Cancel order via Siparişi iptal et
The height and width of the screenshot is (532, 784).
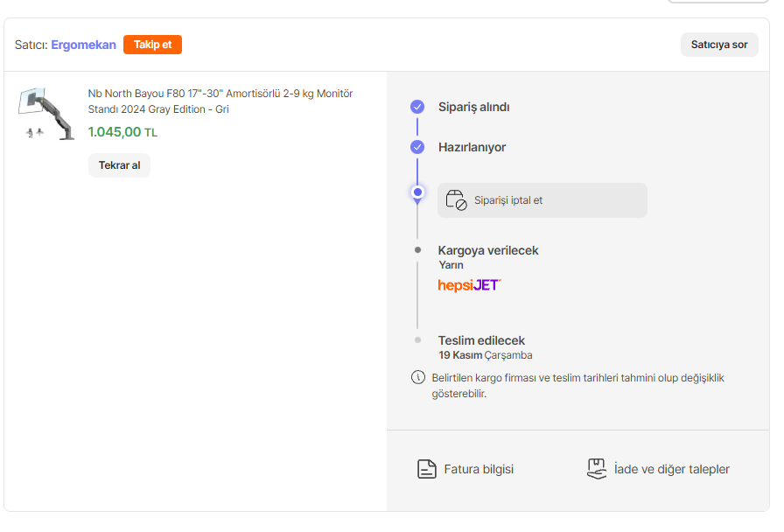tap(542, 200)
